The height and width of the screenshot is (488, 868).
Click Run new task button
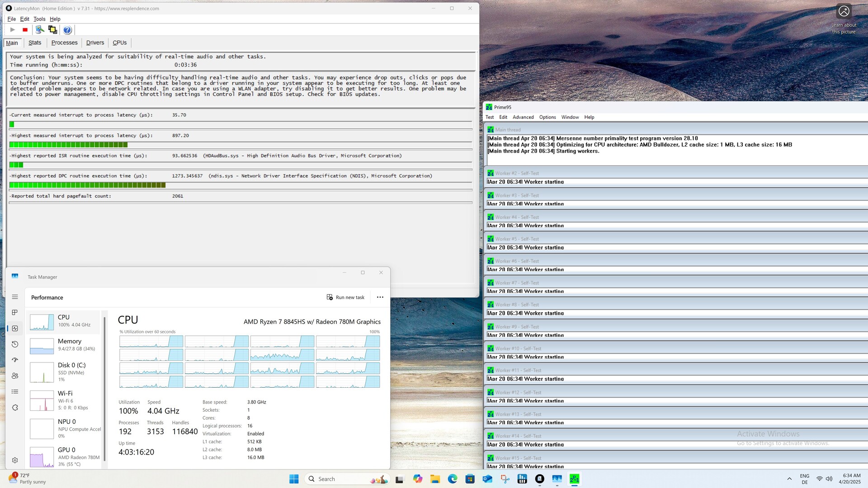(x=346, y=297)
